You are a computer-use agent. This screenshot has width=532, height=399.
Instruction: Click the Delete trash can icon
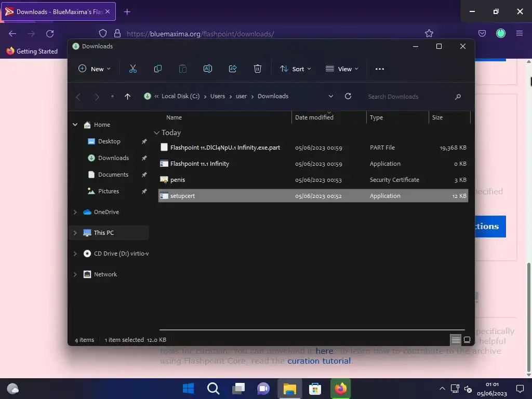tap(258, 69)
